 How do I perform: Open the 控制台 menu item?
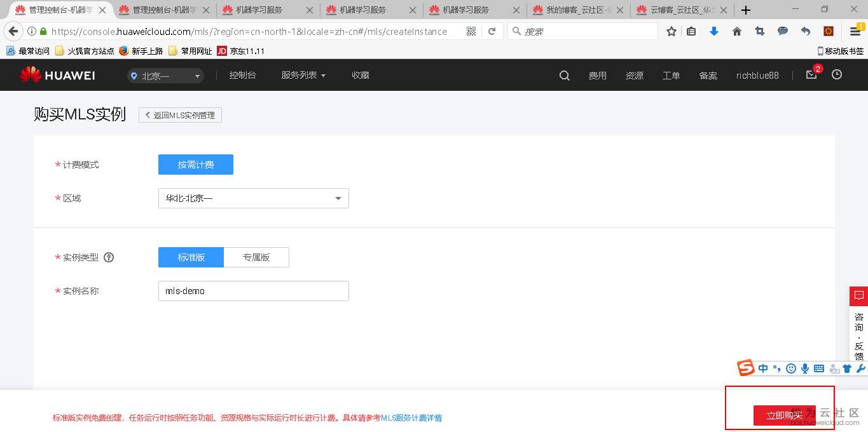point(242,75)
